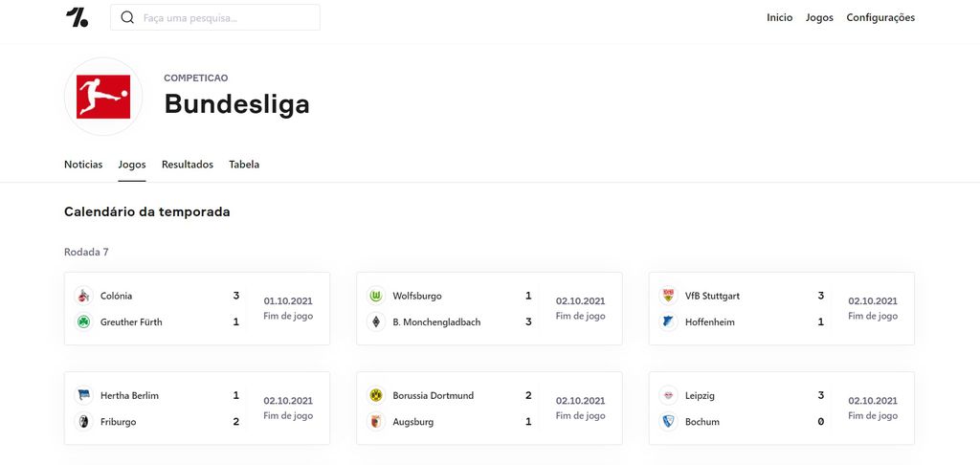Switch to the Noticias tab
Image resolution: width=980 pixels, height=465 pixels.
83,165
